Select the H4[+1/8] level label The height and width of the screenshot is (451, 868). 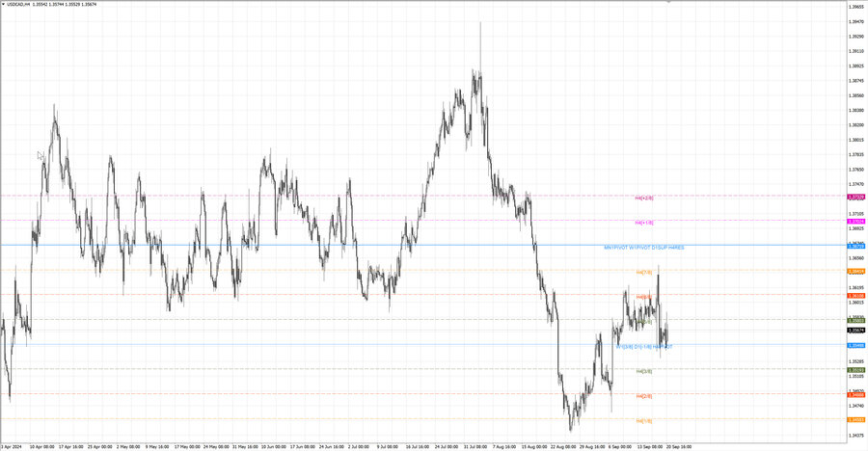(644, 223)
